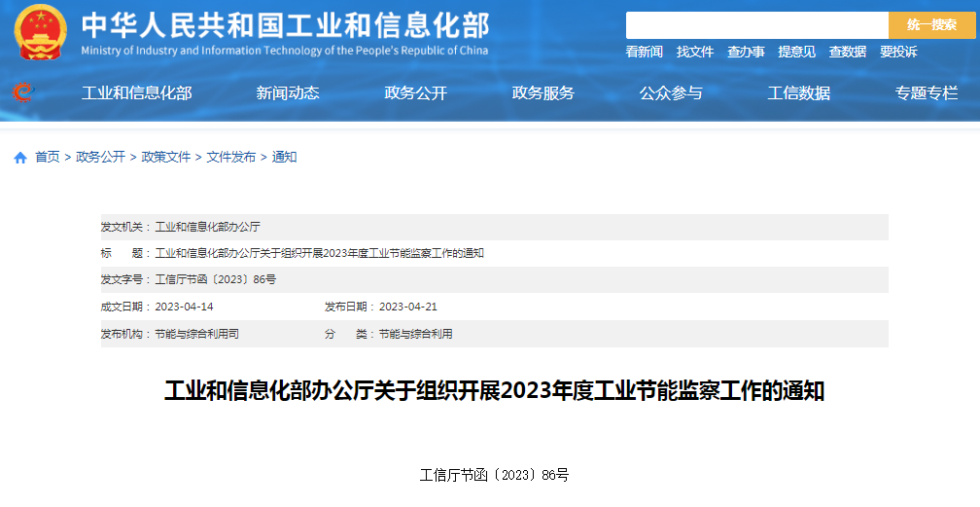This screenshot has width=980, height=507.
Task: Click 发布机构 value 节能与综合利用司
Action: (x=196, y=334)
